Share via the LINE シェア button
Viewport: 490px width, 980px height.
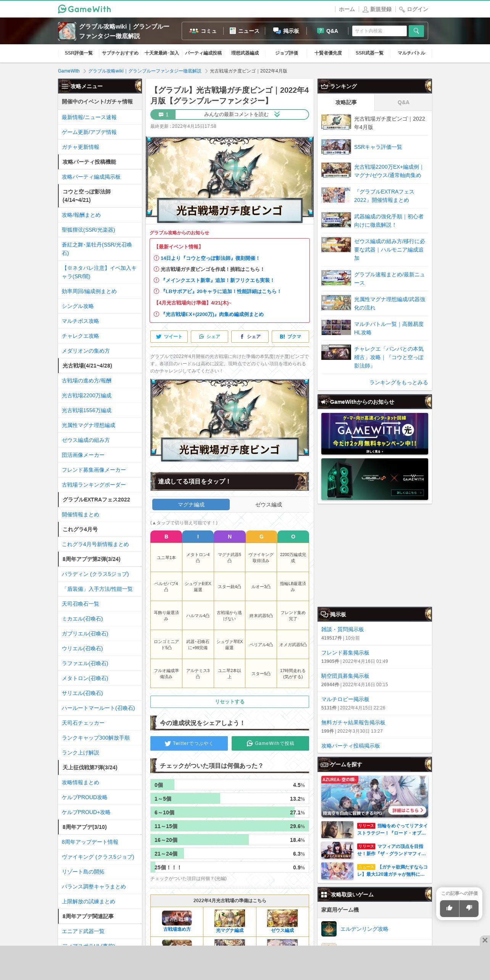[x=210, y=337]
